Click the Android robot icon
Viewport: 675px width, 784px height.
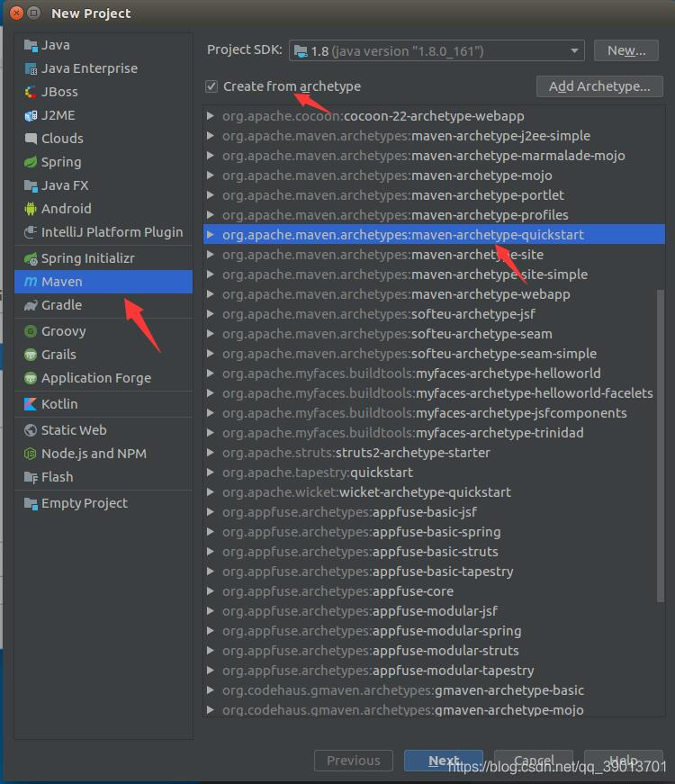31,209
